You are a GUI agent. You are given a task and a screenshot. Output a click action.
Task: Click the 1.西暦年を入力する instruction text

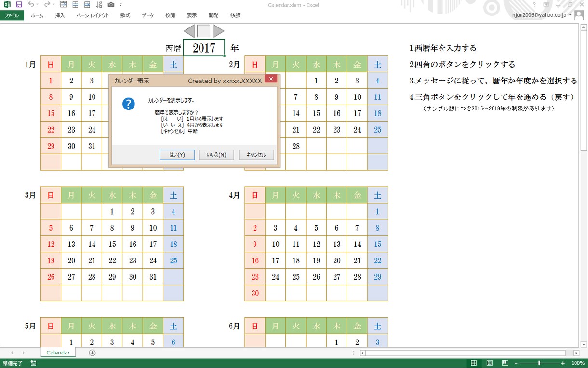[443, 48]
